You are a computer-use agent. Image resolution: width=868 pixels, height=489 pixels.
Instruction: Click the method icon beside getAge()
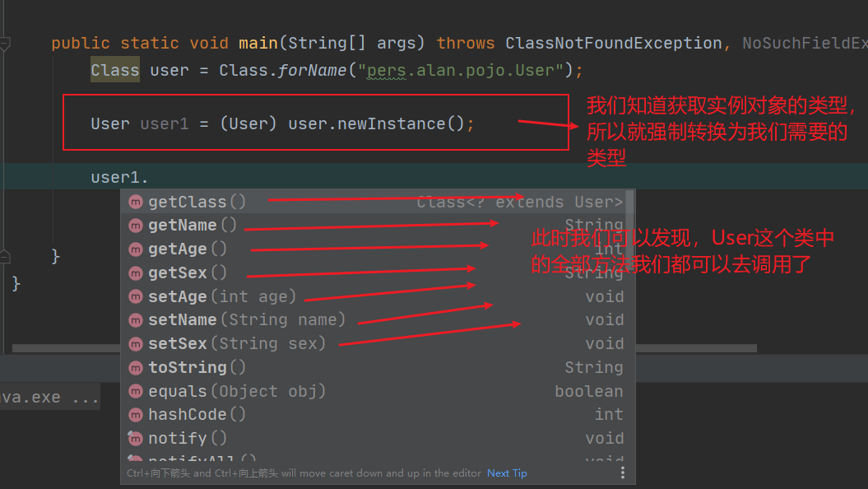pos(136,249)
